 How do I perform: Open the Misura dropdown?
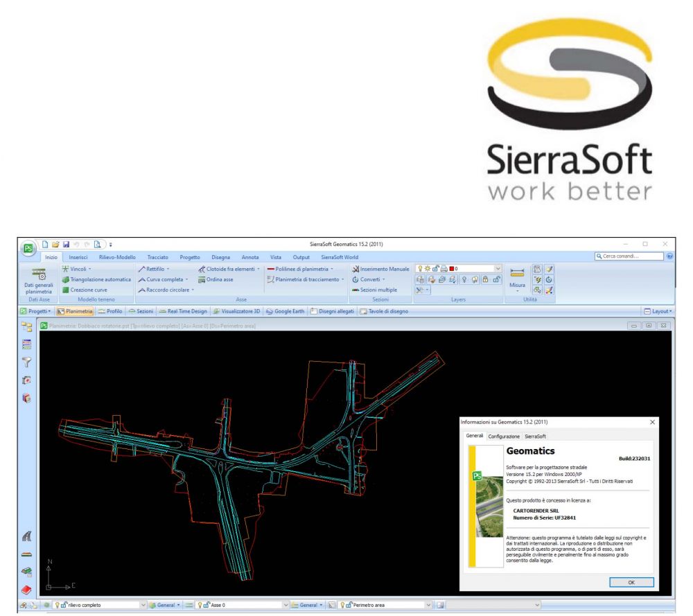click(517, 279)
